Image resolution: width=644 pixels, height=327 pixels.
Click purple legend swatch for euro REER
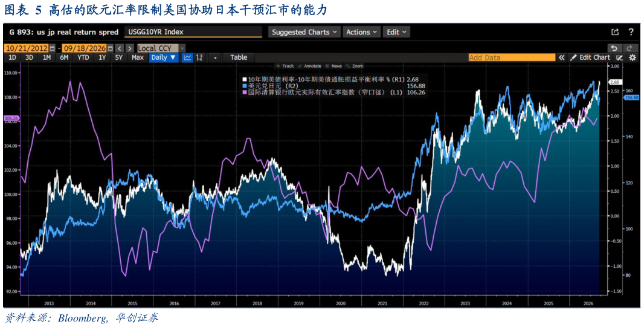[245, 93]
